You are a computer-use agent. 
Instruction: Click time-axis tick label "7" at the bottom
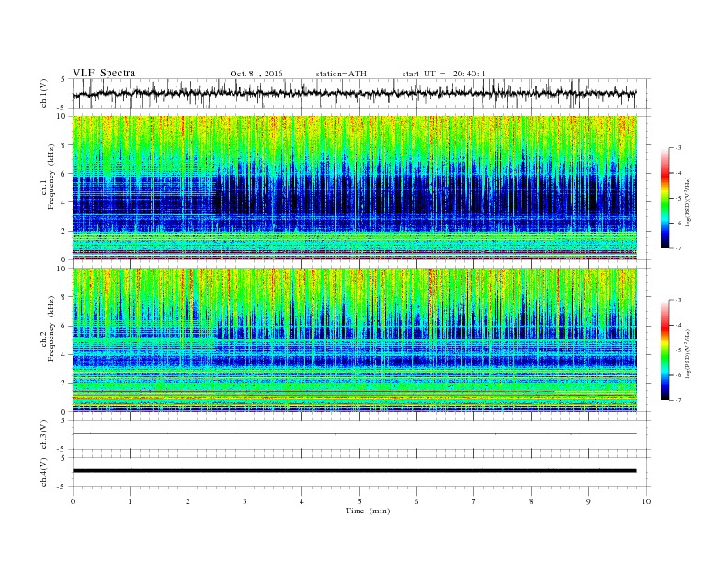[474, 501]
